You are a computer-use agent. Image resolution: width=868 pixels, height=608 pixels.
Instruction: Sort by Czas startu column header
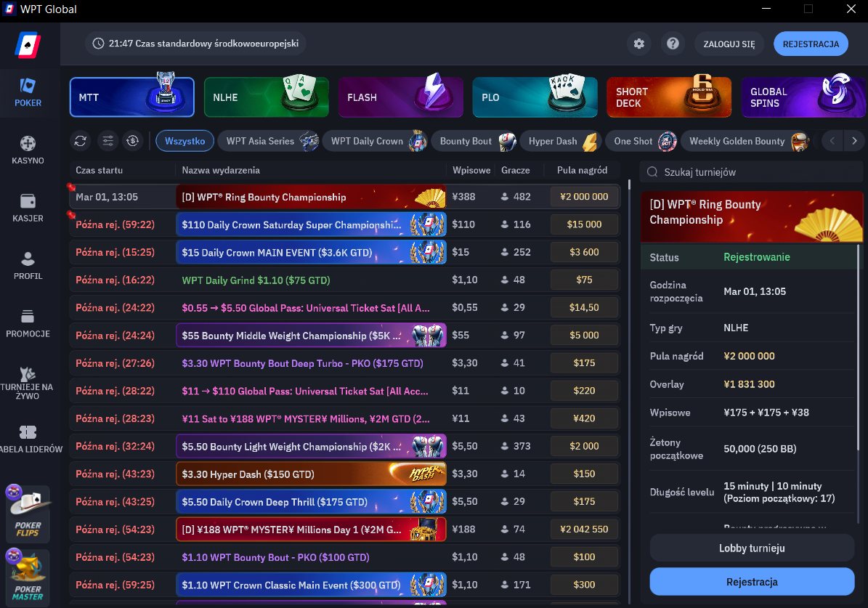tap(99, 170)
